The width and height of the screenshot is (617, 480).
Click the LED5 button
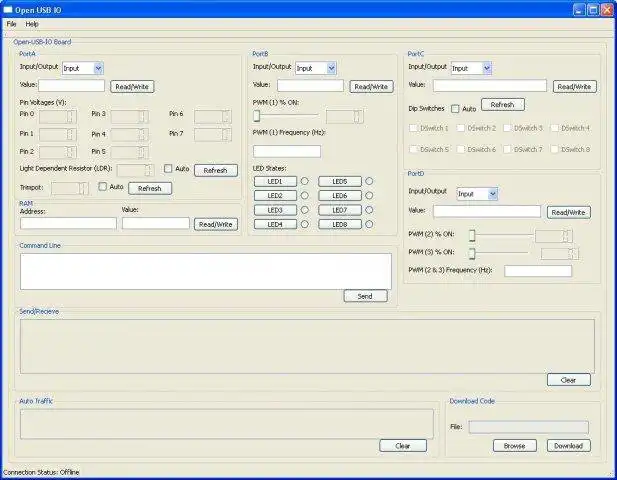click(x=340, y=181)
